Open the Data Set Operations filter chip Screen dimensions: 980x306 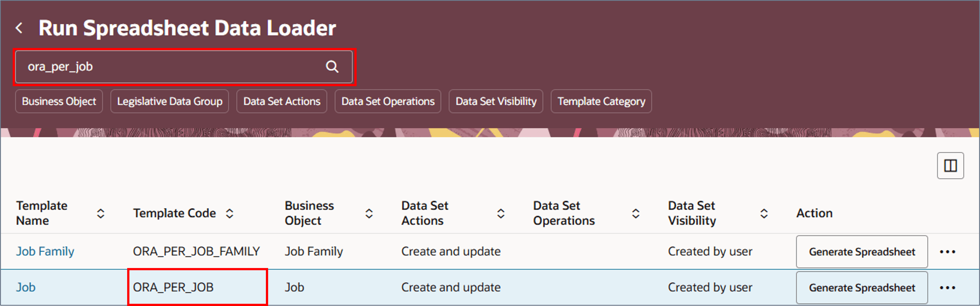point(388,101)
